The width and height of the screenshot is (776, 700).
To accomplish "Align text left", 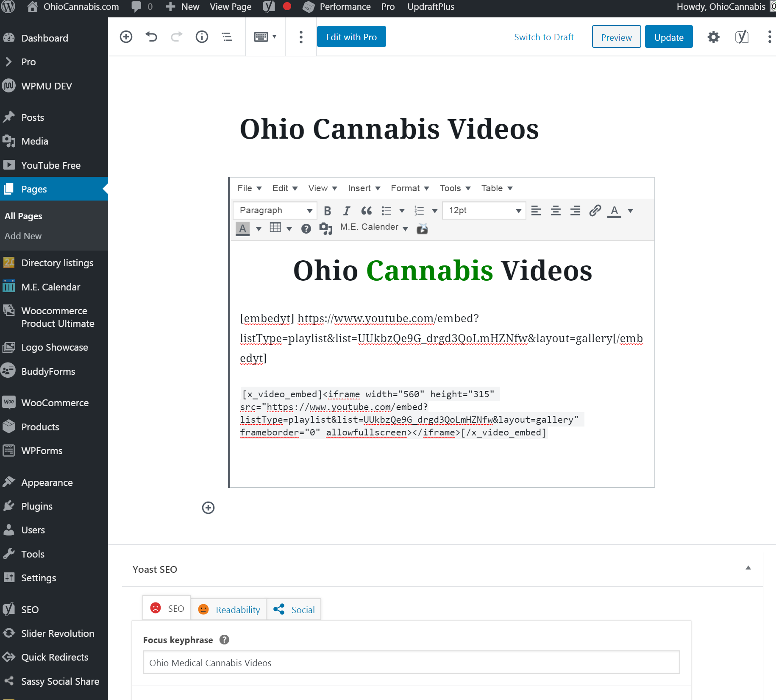I will click(536, 211).
